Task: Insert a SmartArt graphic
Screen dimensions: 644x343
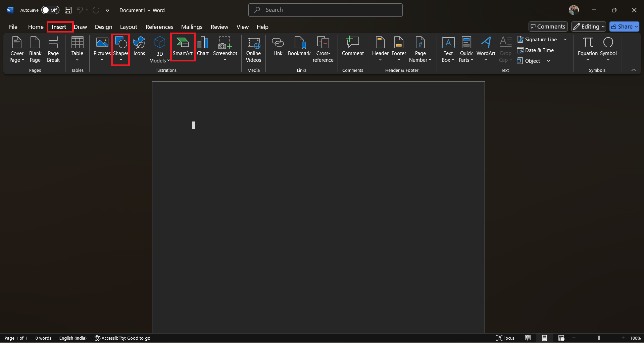Action: [183, 47]
